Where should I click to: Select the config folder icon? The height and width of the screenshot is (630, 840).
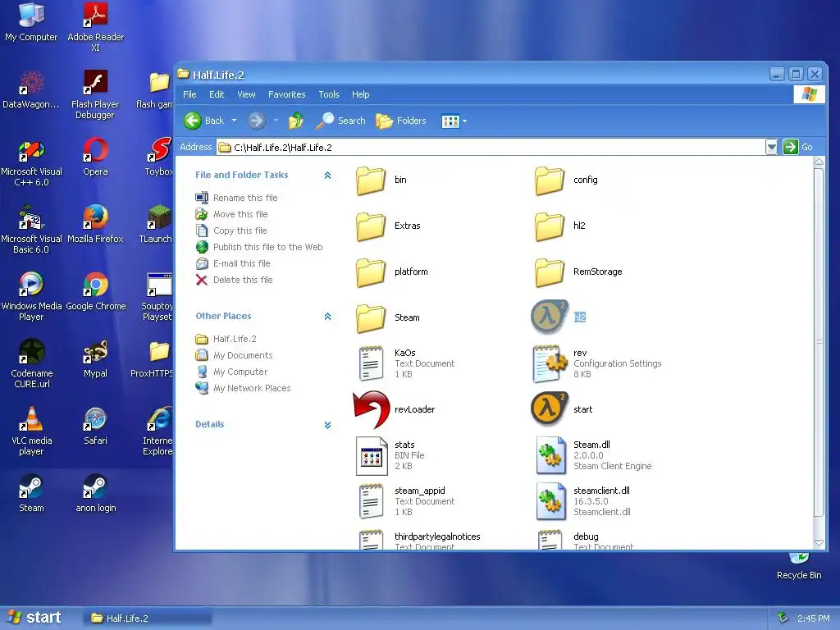click(550, 180)
